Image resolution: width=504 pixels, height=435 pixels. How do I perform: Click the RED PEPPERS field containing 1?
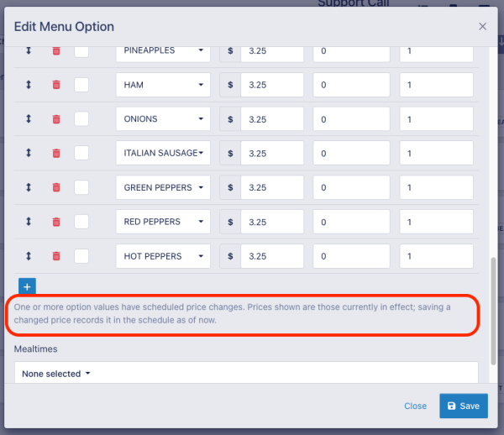point(436,222)
